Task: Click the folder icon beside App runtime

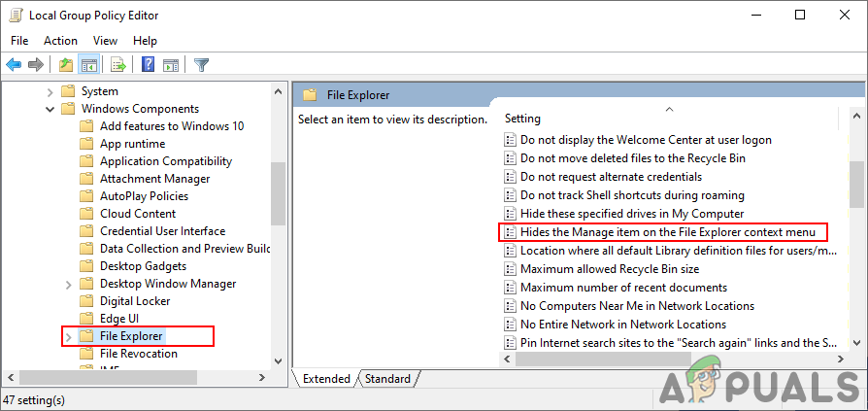Action: click(85, 144)
